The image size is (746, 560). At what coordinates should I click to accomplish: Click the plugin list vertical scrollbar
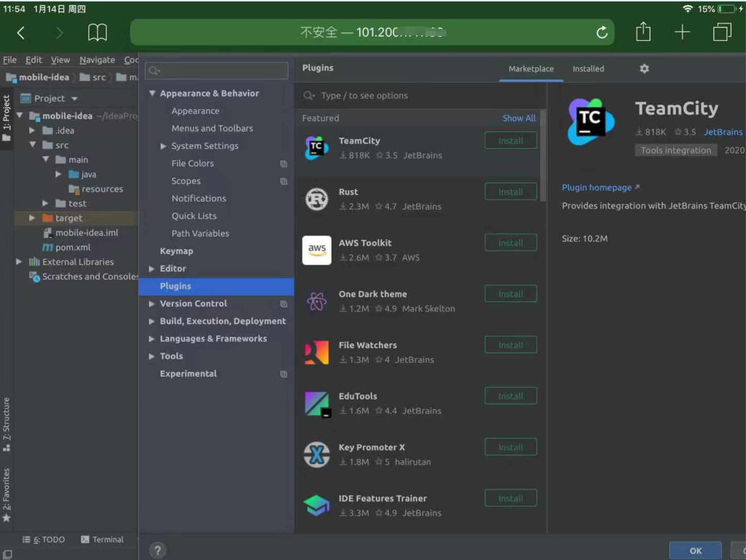coord(543,156)
